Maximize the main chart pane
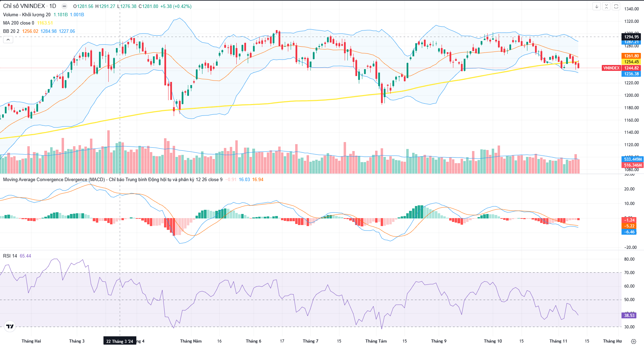The height and width of the screenshot is (346, 644). point(616,6)
